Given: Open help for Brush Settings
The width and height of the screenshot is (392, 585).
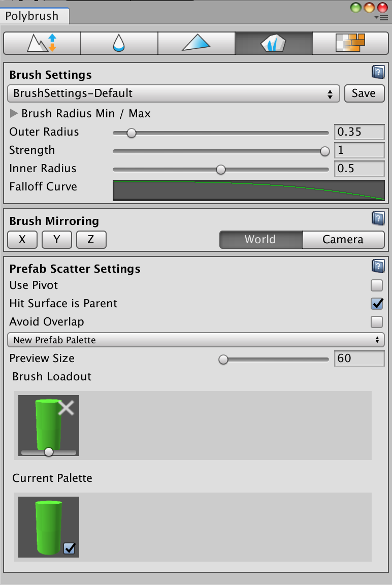Looking at the screenshot, I should (378, 72).
